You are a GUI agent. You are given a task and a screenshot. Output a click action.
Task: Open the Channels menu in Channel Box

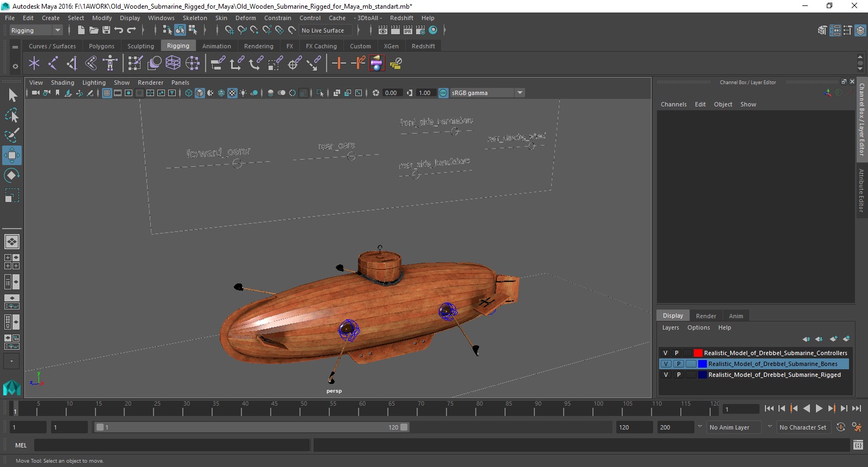tap(673, 104)
